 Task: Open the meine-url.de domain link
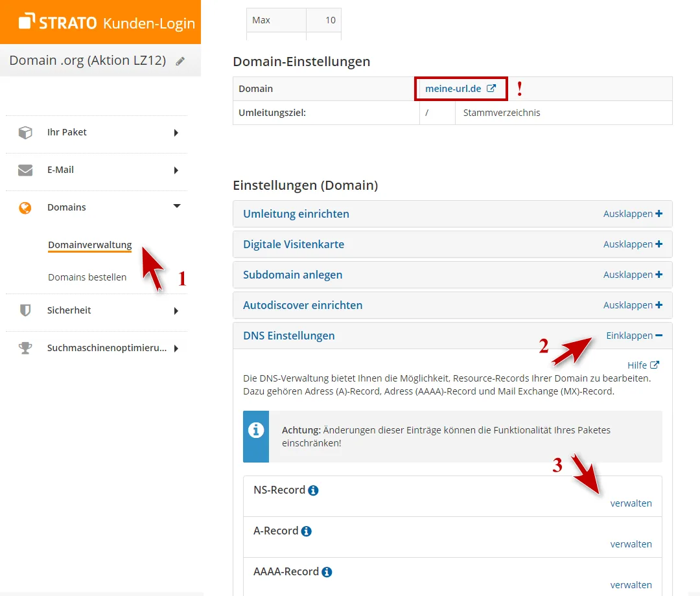pos(452,88)
